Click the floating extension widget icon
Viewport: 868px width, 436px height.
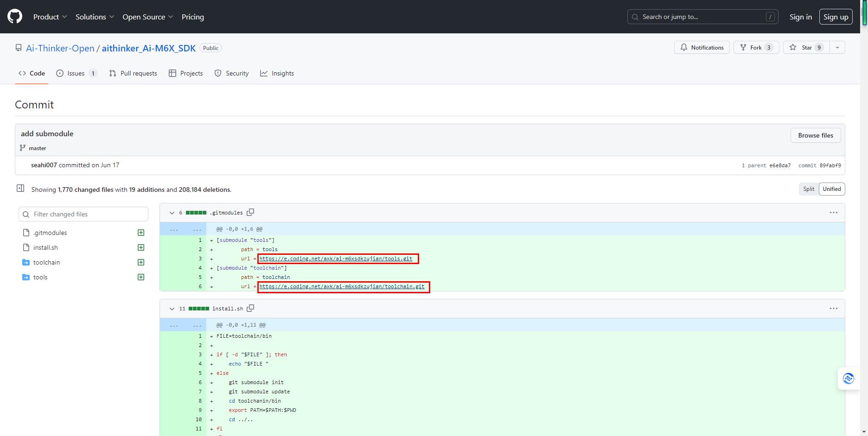849,379
